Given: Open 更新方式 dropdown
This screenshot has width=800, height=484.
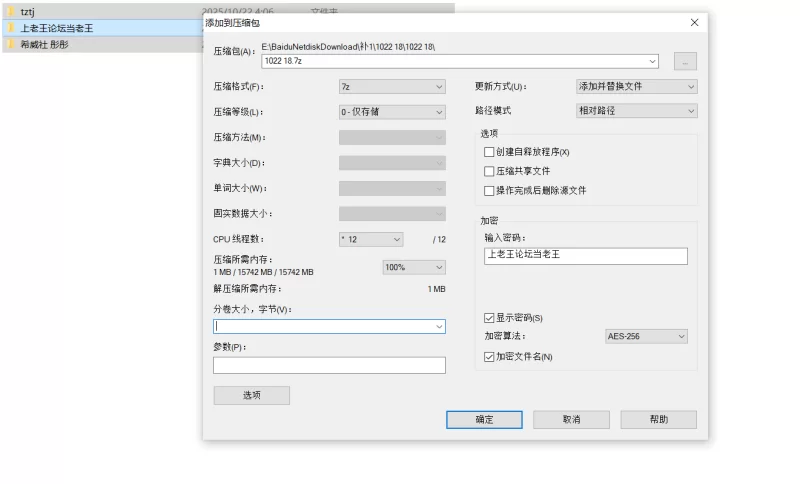Looking at the screenshot, I should click(x=636, y=87).
